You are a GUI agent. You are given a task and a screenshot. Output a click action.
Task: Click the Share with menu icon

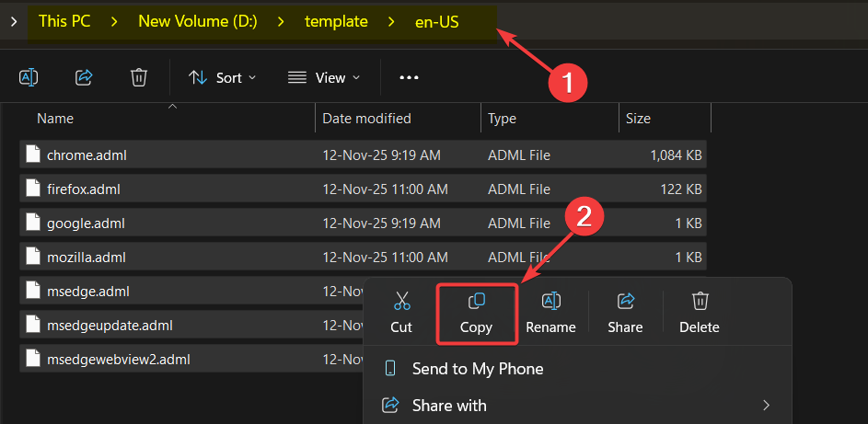[390, 406]
